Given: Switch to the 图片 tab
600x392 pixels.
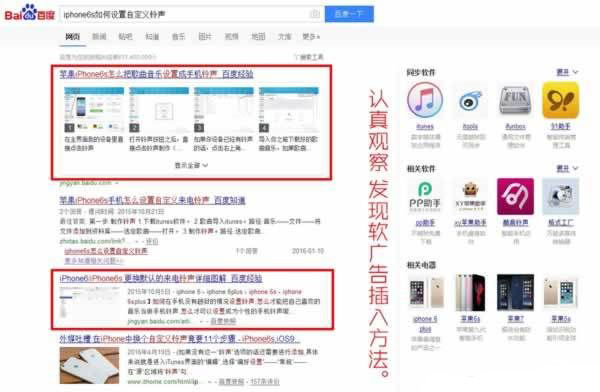Looking at the screenshot, I should (x=205, y=36).
